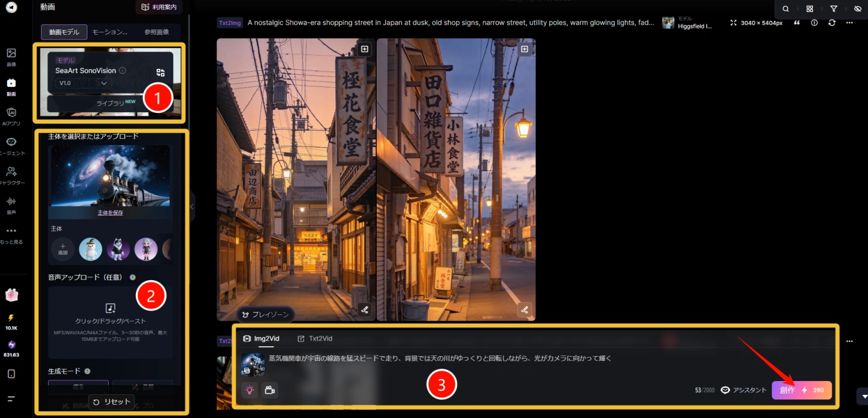This screenshot has width=868, height=418.
Task: Switch to the モーション tab
Action: tap(110, 32)
